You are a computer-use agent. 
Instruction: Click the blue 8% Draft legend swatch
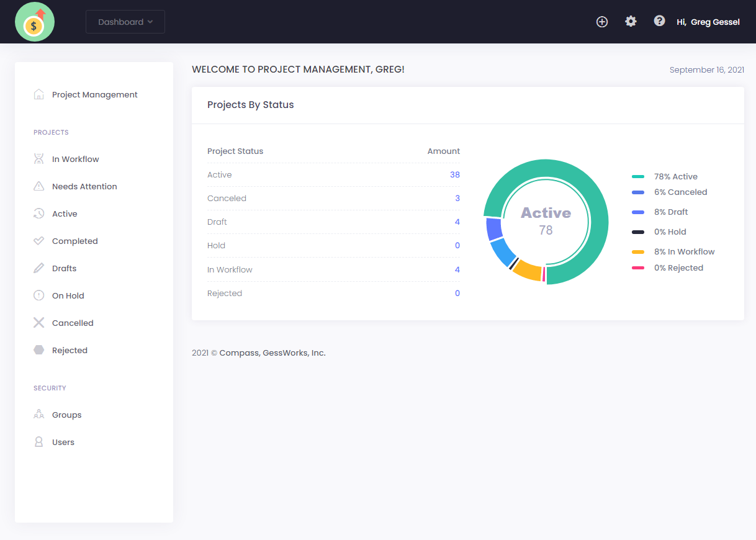coord(638,212)
